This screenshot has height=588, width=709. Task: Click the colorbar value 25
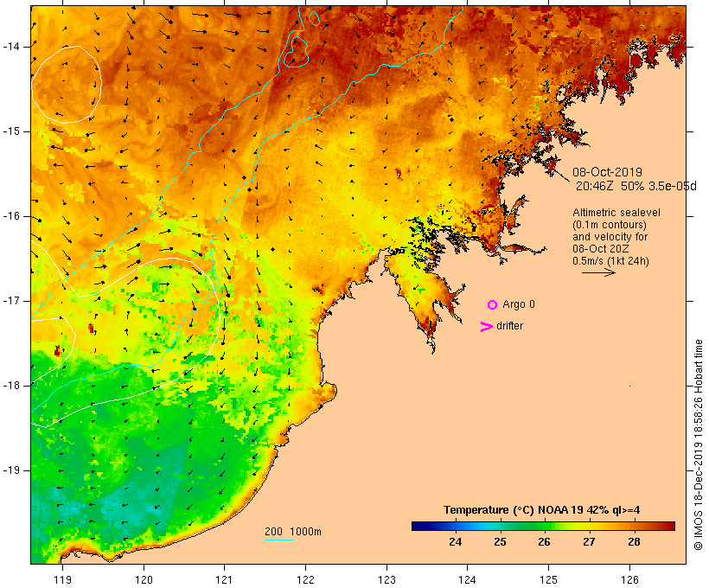[x=500, y=542]
